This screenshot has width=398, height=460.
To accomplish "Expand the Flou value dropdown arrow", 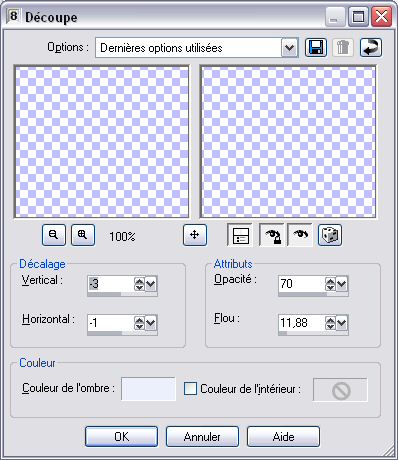I will (342, 323).
